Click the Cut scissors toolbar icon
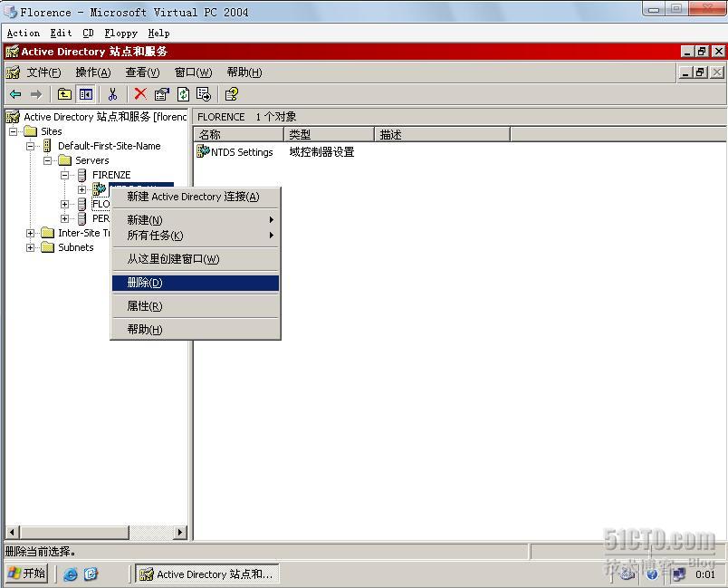This screenshot has width=728, height=588. pyautogui.click(x=112, y=94)
